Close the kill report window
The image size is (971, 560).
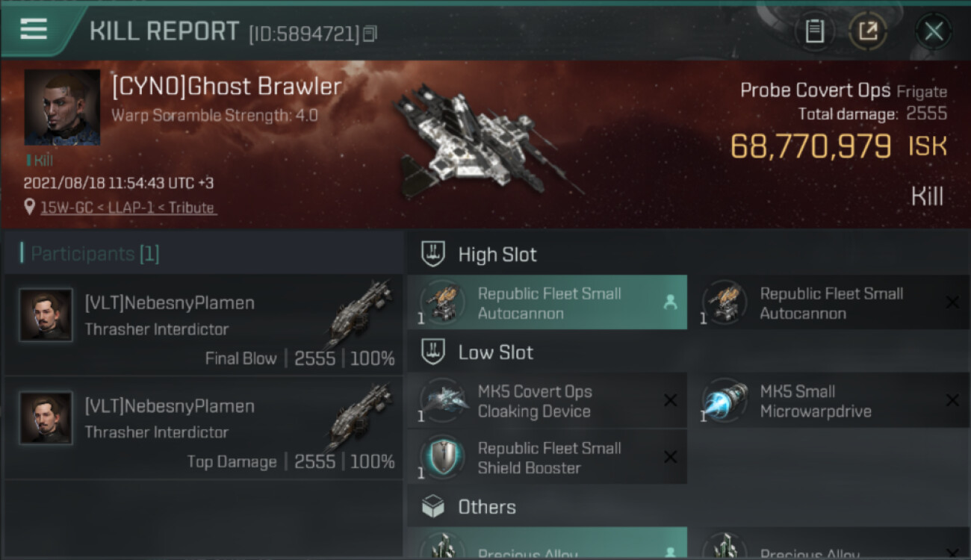tap(933, 31)
